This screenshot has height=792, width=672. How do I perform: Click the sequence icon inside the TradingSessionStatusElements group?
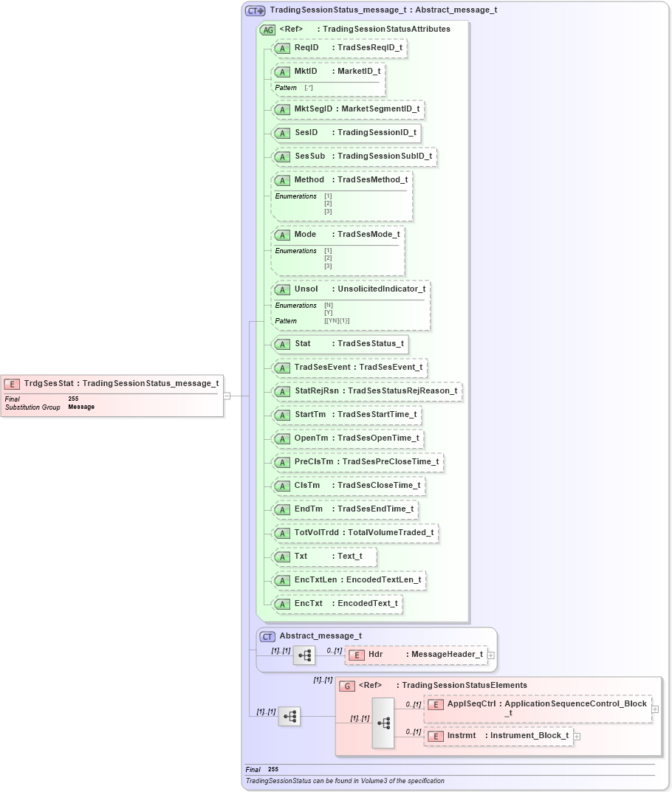pyautogui.click(x=383, y=723)
